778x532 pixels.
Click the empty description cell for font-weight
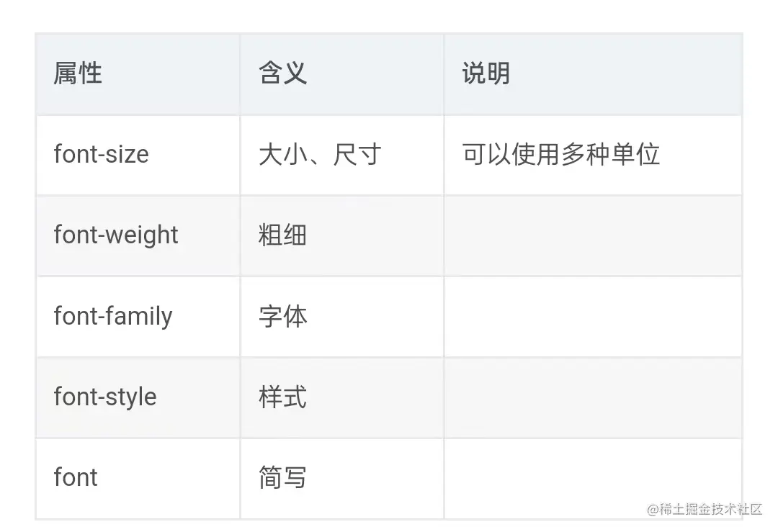(593, 236)
